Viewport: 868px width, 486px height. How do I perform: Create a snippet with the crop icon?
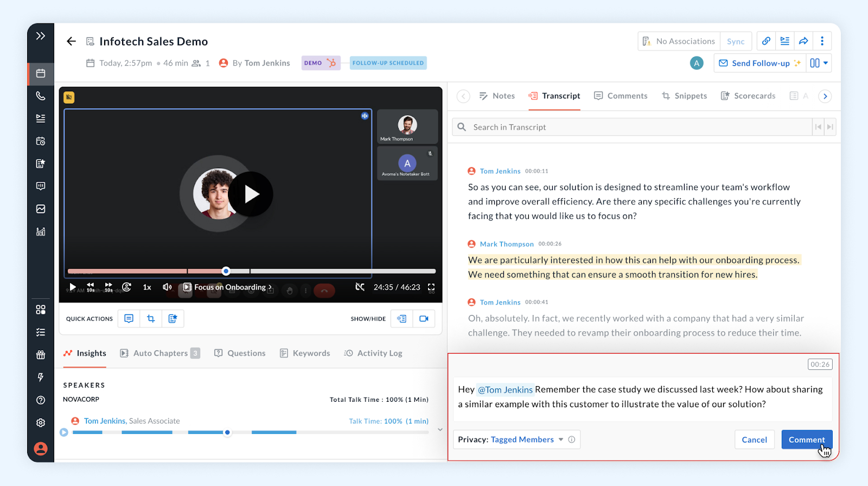(151, 319)
